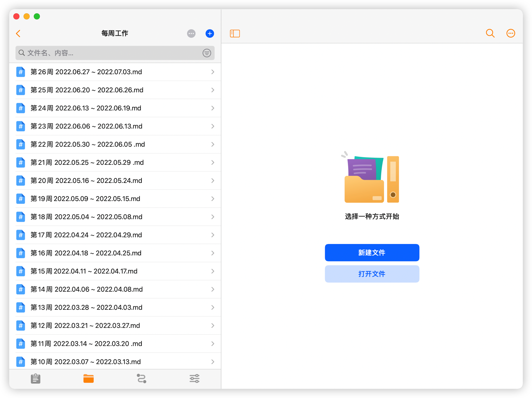Screen dimensions: 532x398
Task: Go back using the orange back arrow
Action: click(18, 34)
